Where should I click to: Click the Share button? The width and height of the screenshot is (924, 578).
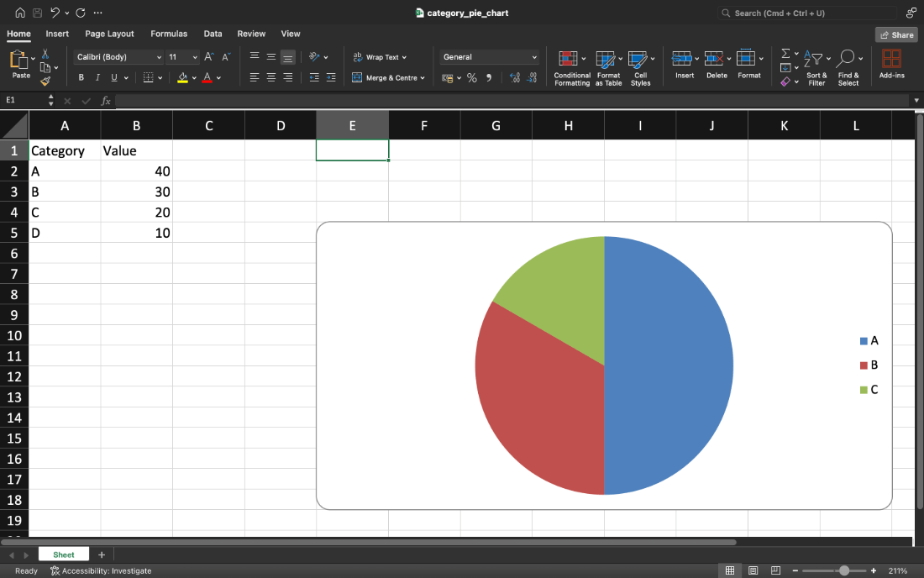[x=896, y=34]
